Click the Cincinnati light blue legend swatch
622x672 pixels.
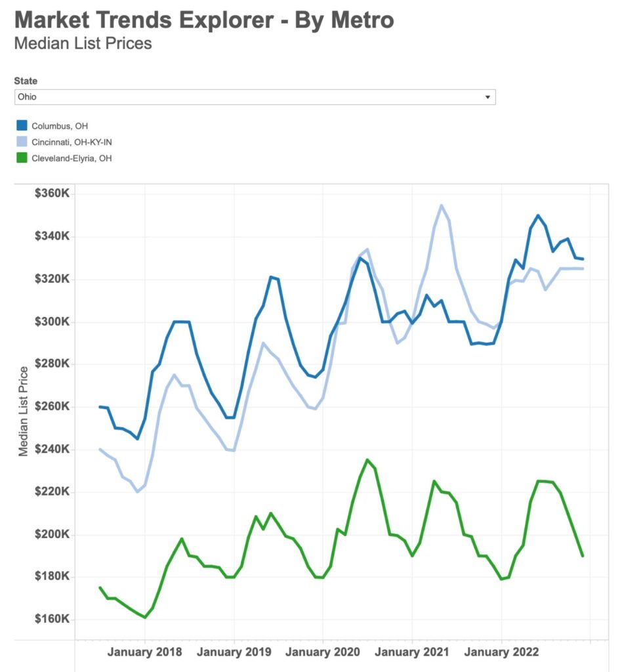[22, 142]
